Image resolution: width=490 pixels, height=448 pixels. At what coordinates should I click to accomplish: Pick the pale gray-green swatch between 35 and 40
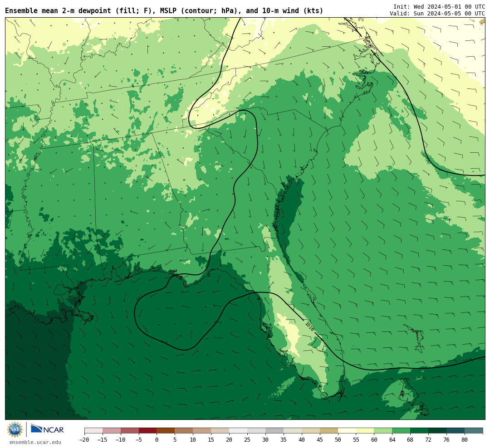(293, 431)
